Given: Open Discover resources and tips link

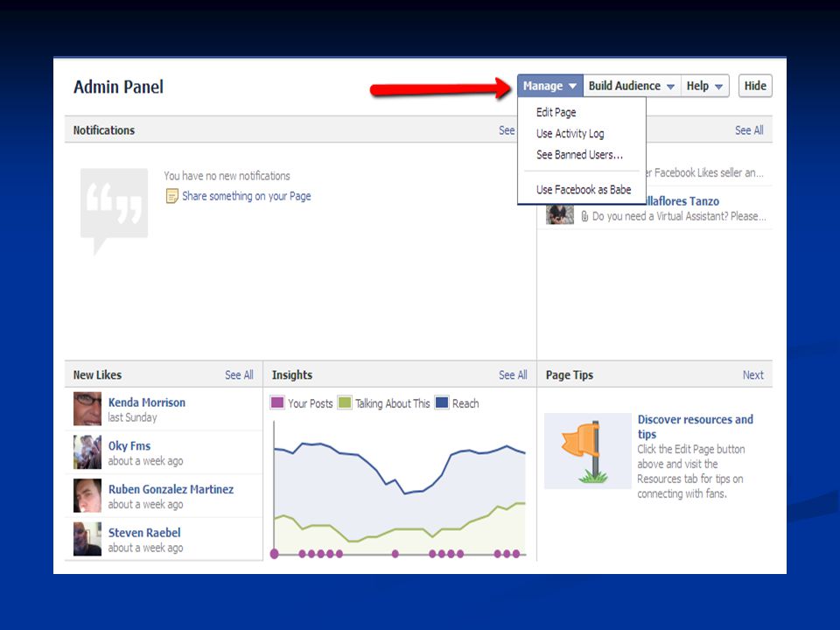Looking at the screenshot, I should coord(696,426).
